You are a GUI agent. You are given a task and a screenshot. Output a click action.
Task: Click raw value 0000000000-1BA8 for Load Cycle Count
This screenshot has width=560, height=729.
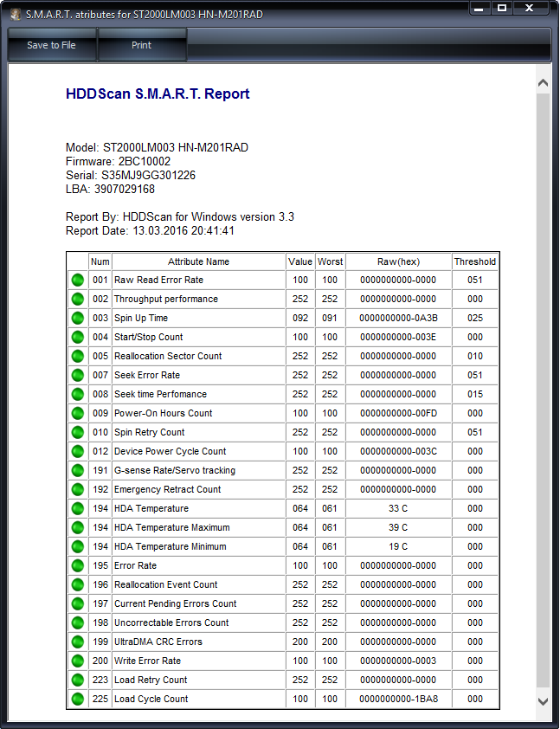tap(398, 700)
